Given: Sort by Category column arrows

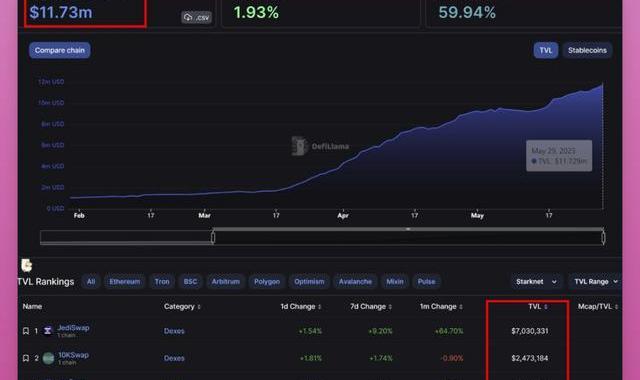Looking at the screenshot, I should [x=199, y=307].
